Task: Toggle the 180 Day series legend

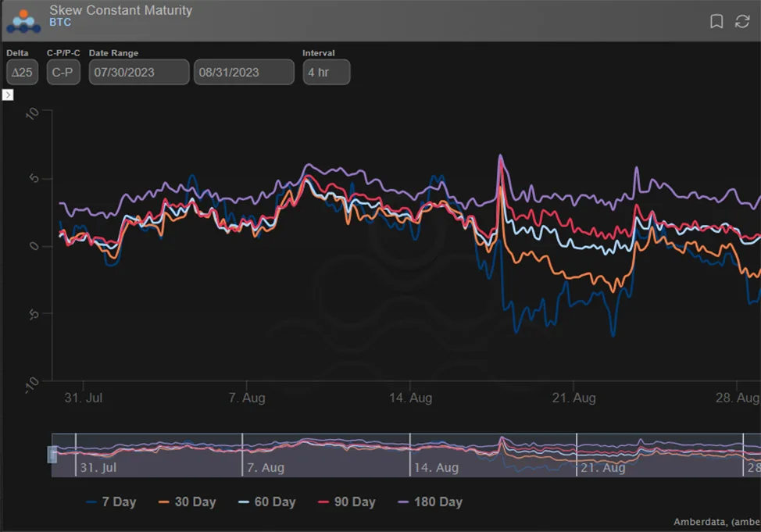Action: 430,502
